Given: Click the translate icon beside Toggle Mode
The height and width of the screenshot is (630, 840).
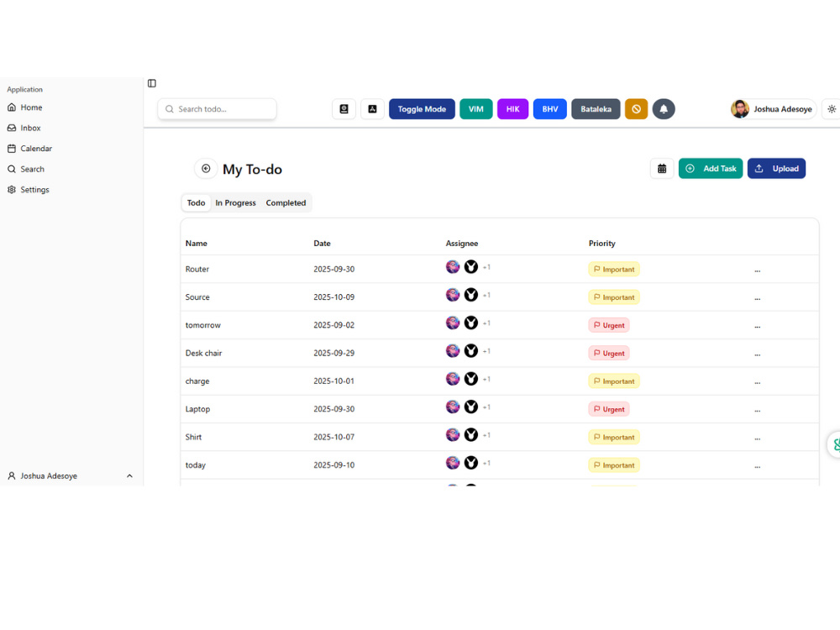Looking at the screenshot, I should pos(372,108).
